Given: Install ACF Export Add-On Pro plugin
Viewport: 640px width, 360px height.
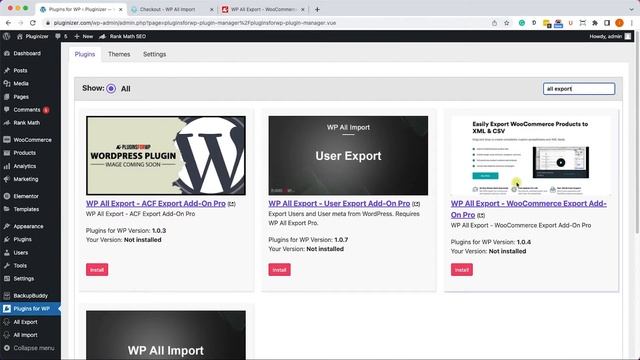Looking at the screenshot, I should (97, 270).
